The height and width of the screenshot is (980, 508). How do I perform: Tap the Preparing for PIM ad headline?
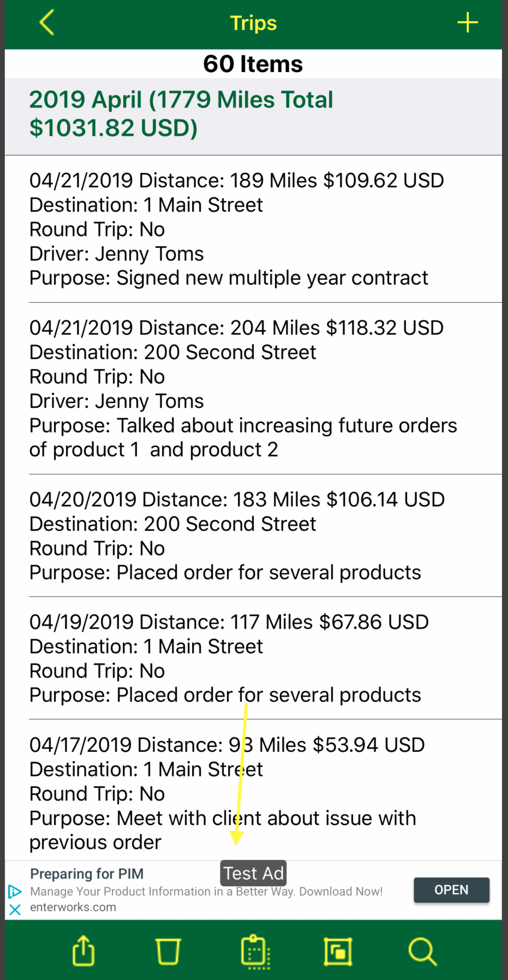tap(87, 874)
